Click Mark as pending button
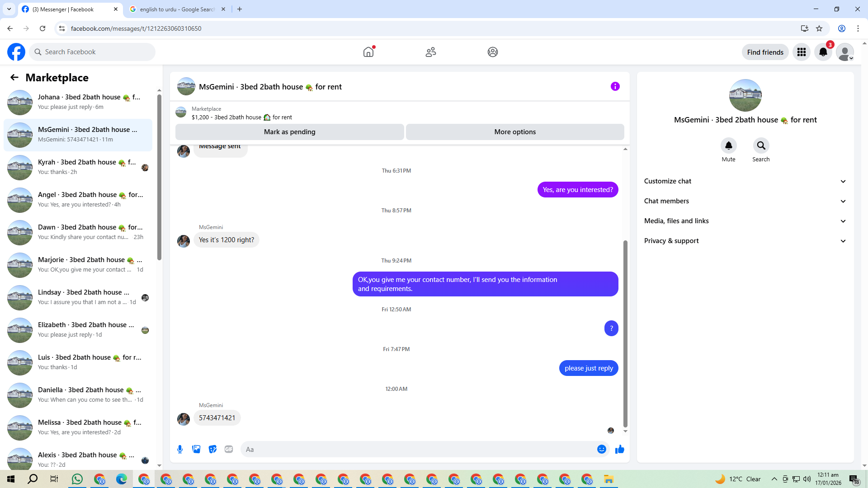Screen dimensions: 868x488 [289, 132]
